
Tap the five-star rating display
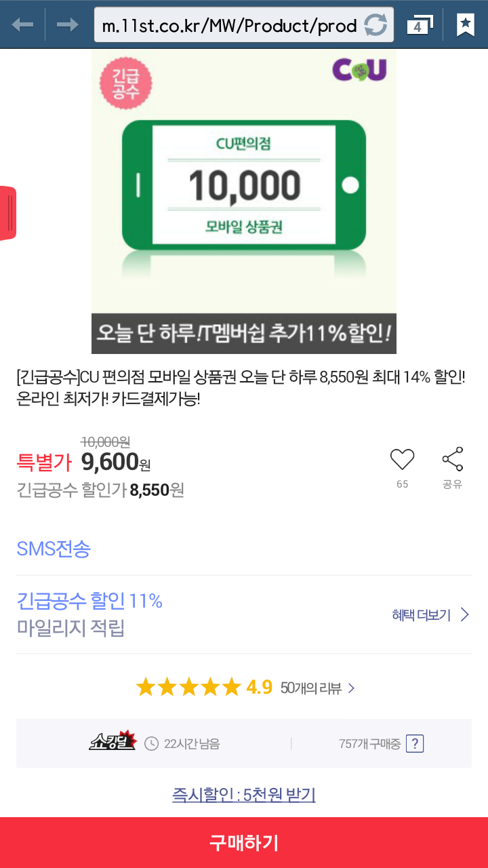point(188,688)
